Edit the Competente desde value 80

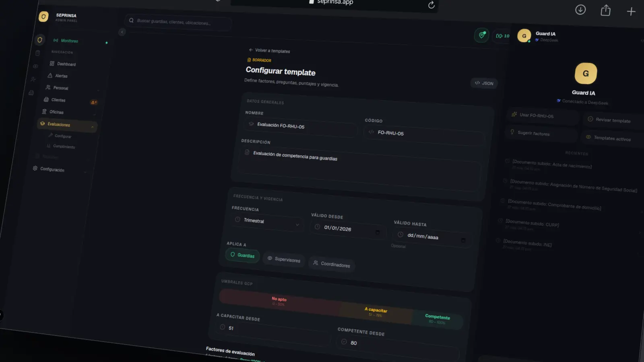click(x=397, y=348)
